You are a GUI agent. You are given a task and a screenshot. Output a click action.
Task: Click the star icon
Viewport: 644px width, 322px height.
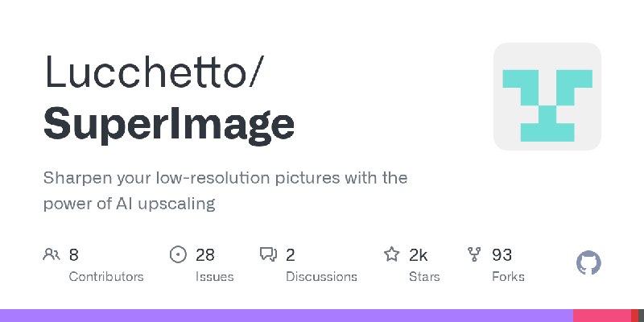pos(392,255)
